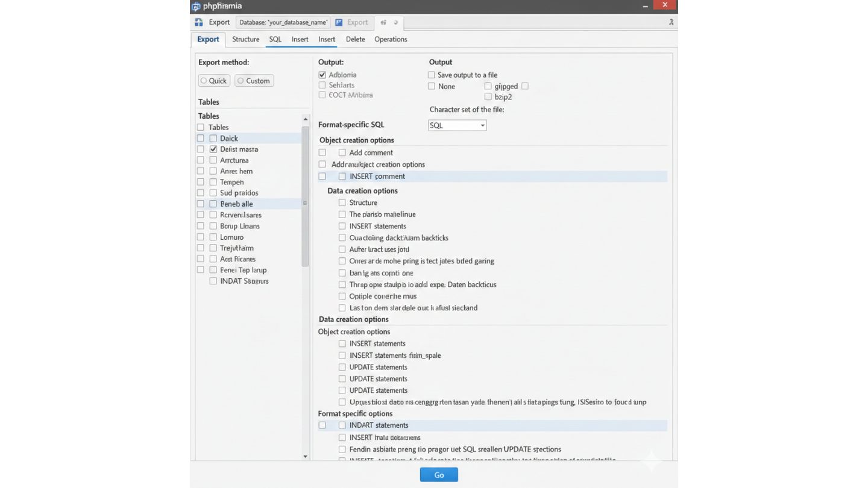Screen dimensions: 868x488
Task: Click the console icon at breadcrumb right
Action: coord(670,22)
